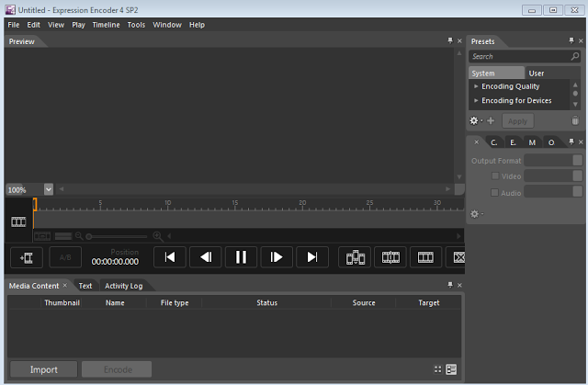Open the Edit menu
588x385 pixels.
(x=33, y=25)
